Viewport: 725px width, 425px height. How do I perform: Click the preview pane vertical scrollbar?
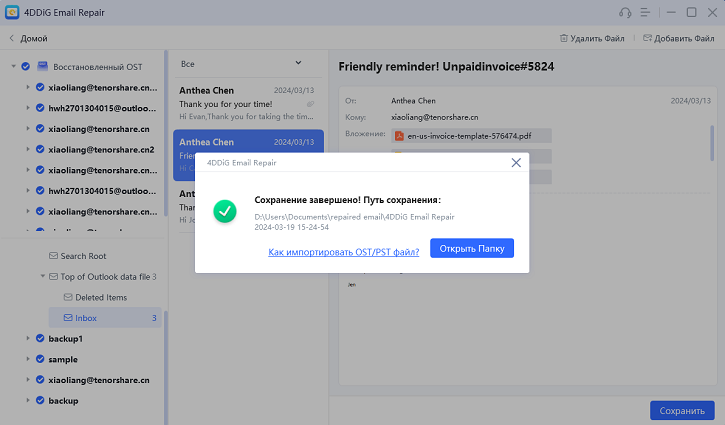(713, 143)
